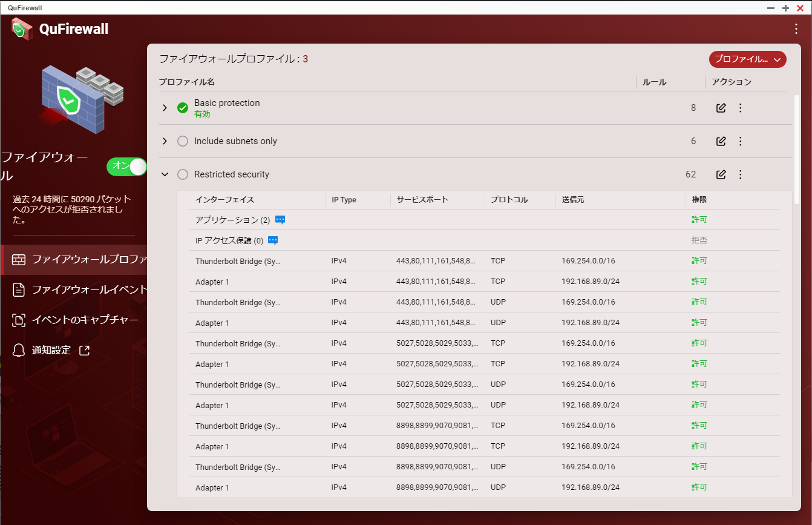812x525 pixels.
Task: Click rule count 8 for Basic protection
Action: 693,108
